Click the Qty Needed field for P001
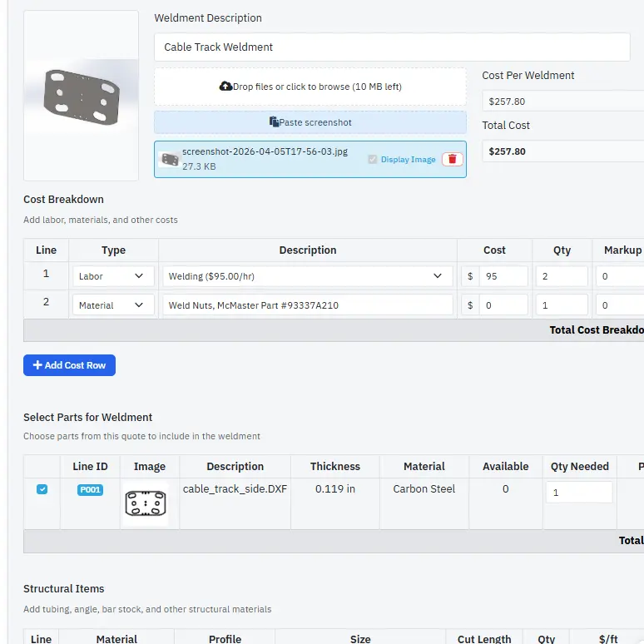This screenshot has height=644, width=644. click(x=579, y=493)
